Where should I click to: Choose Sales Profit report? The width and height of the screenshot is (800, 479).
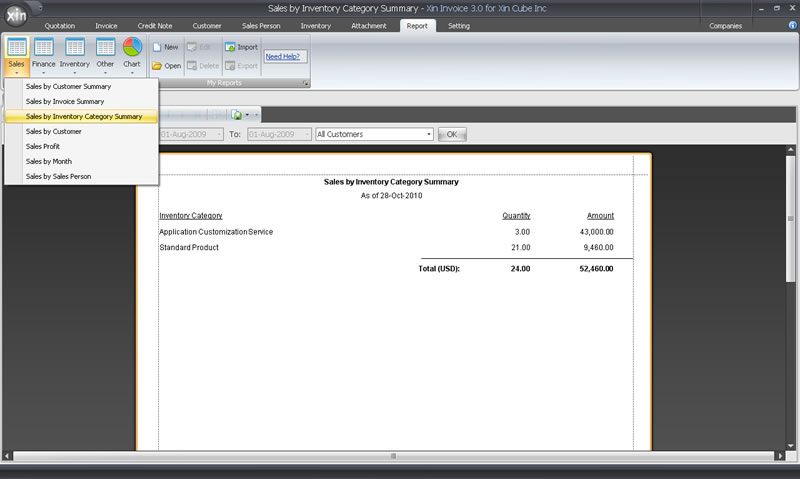tap(81, 146)
